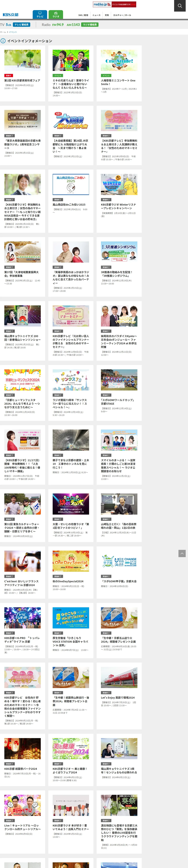Screen dimensions: 188x868
Task: Open スポGOMIワールドカップ 京都STAGE title
Action: [x=118, y=402]
